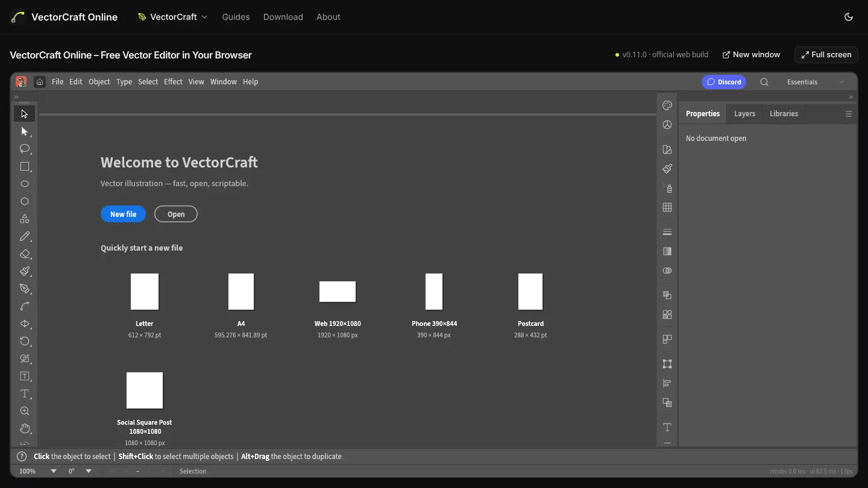Open the Gradient panel icon

point(667,251)
